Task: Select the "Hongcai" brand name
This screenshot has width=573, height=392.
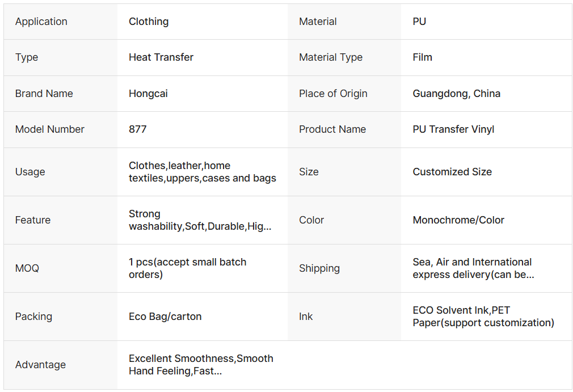Action: pos(148,94)
